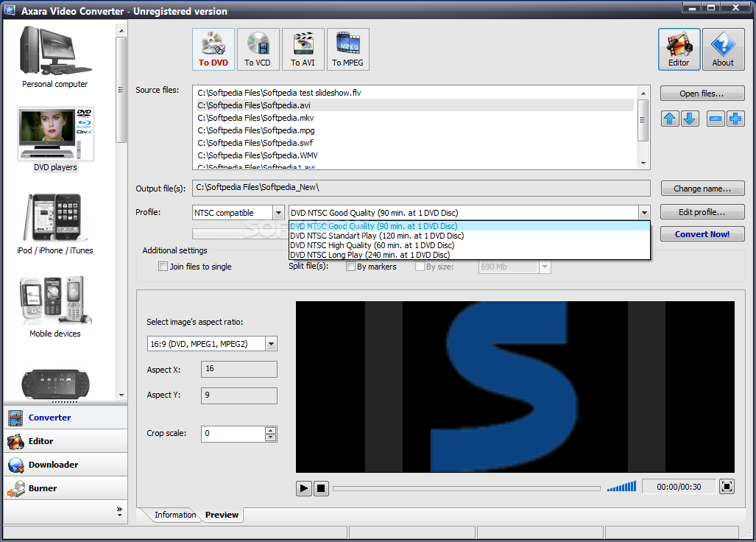Viewport: 756px width, 542px height.
Task: Enable split By markers checkbox
Action: [350, 266]
